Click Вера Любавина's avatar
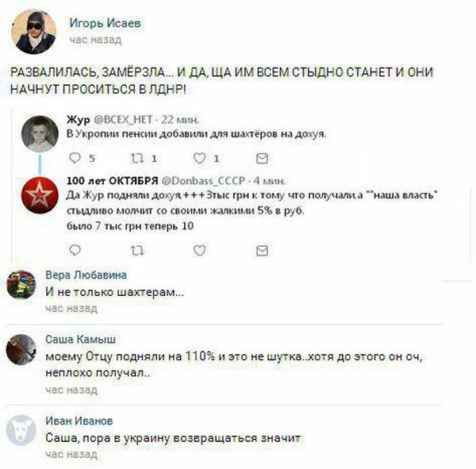Screen dimensions: 476x469 pos(21,285)
